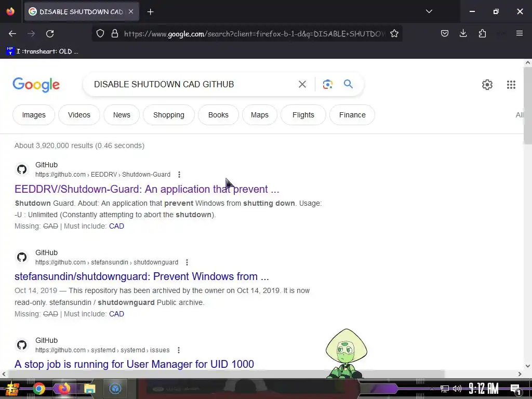Open more options for systemd issues result

tap(179, 350)
